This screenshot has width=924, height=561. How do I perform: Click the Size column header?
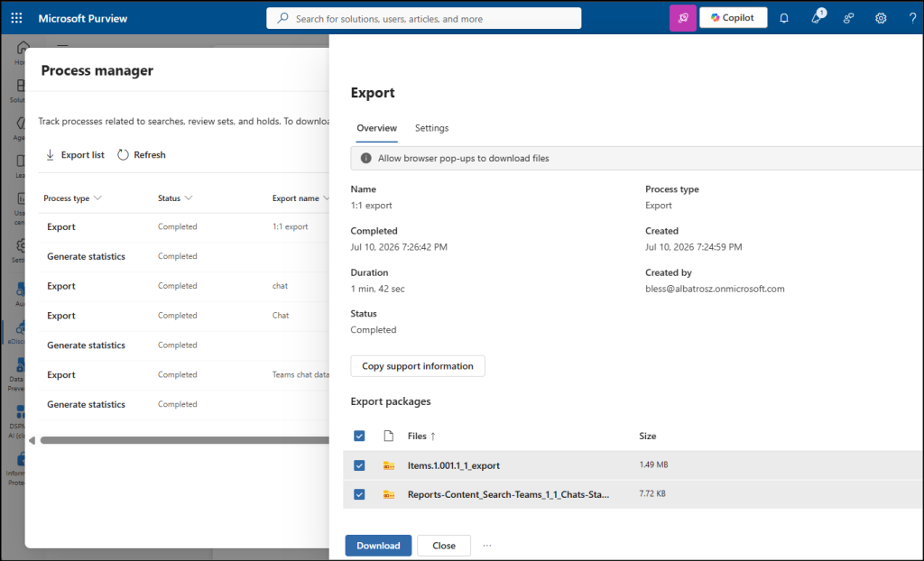click(x=648, y=436)
